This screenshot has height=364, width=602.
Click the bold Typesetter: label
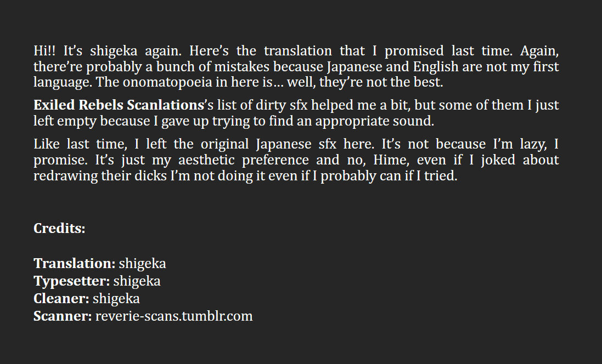(72, 281)
